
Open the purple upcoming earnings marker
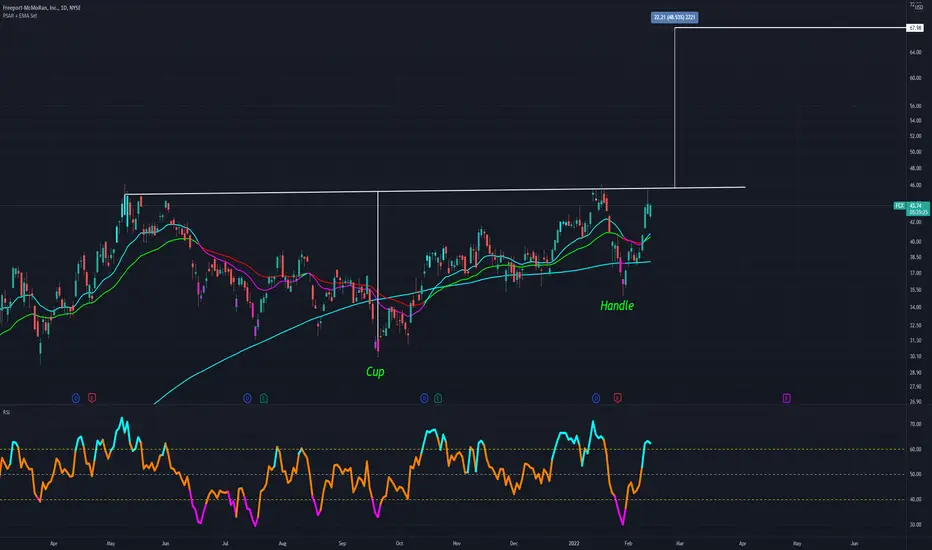coord(786,398)
